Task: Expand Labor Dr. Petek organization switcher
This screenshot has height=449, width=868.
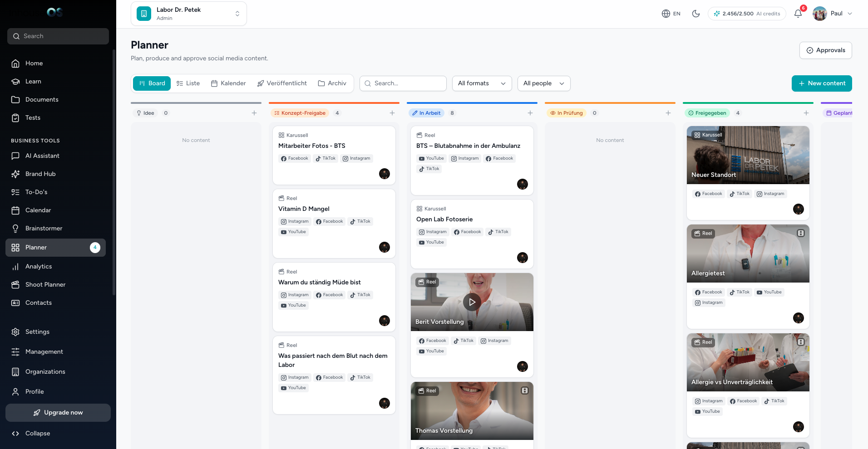Action: [189, 14]
